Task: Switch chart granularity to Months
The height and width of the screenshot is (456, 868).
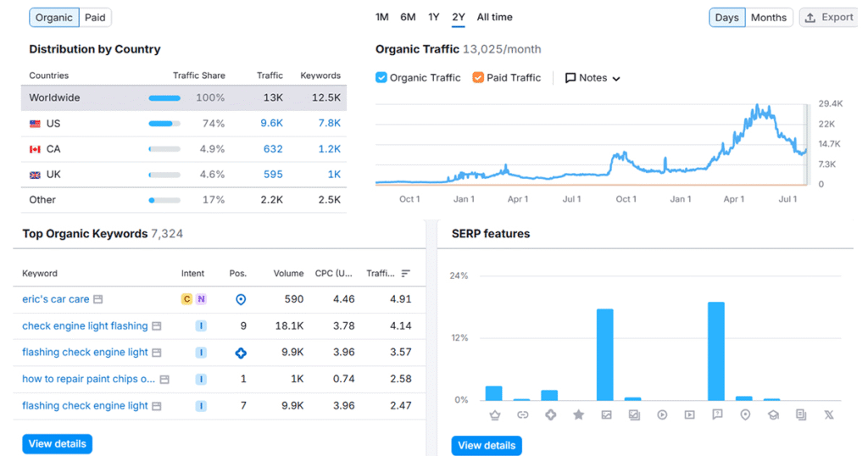Action: (x=768, y=18)
